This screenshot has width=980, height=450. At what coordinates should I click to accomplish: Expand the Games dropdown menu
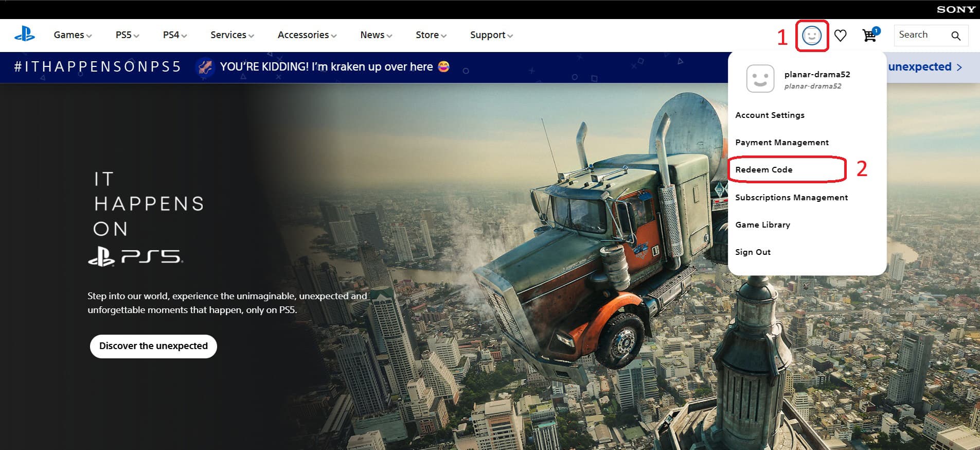[73, 35]
